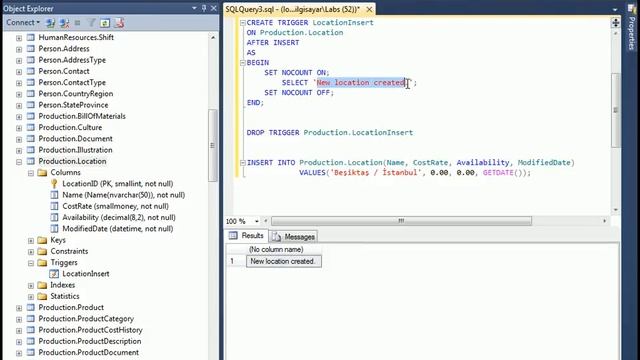Click the Connect Object Explorer icon
Screen dimensions: 640x360
point(51,23)
